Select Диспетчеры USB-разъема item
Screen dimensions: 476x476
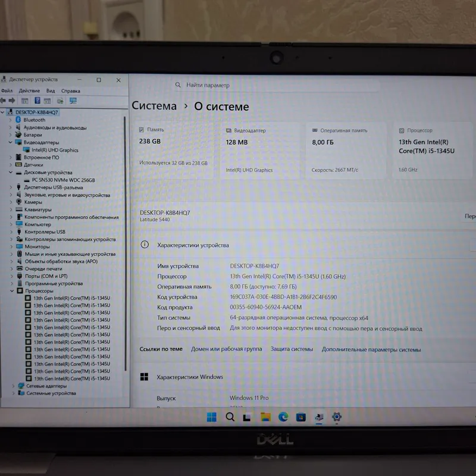tap(54, 187)
